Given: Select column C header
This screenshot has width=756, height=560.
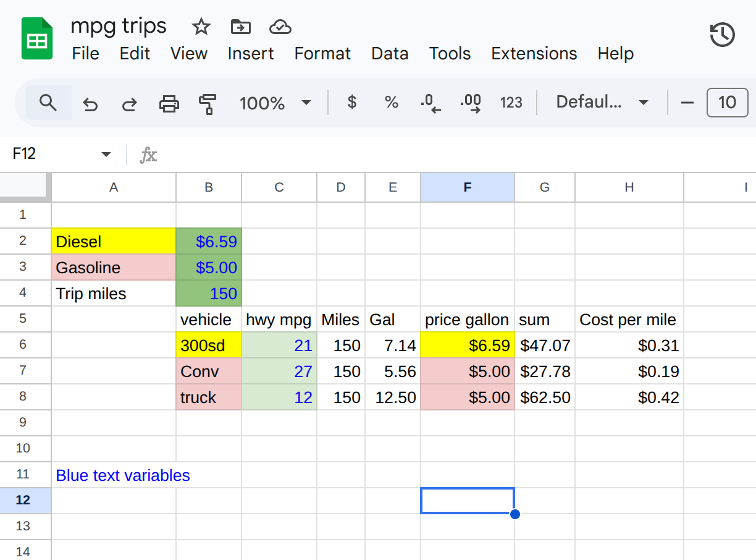Looking at the screenshot, I should pyautogui.click(x=279, y=187).
